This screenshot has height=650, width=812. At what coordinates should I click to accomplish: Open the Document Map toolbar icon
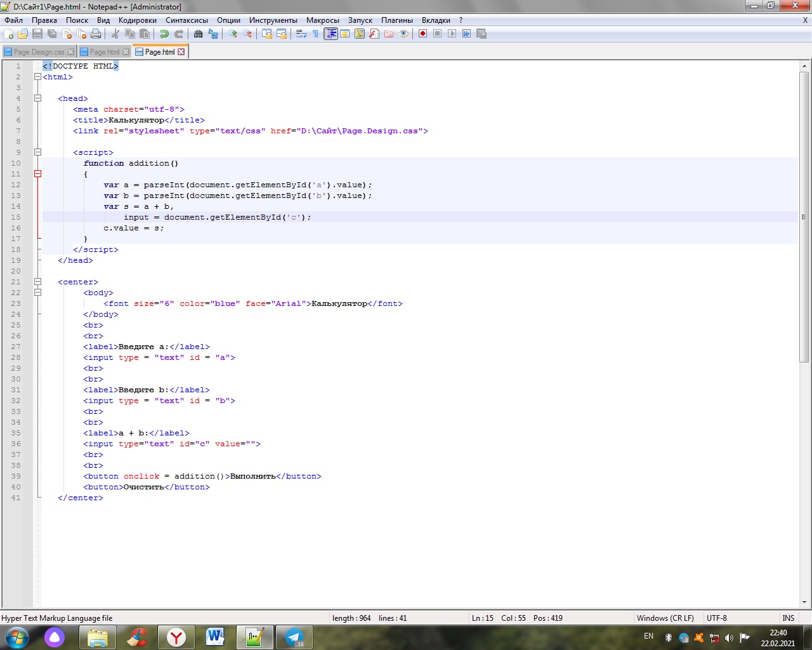click(x=360, y=34)
